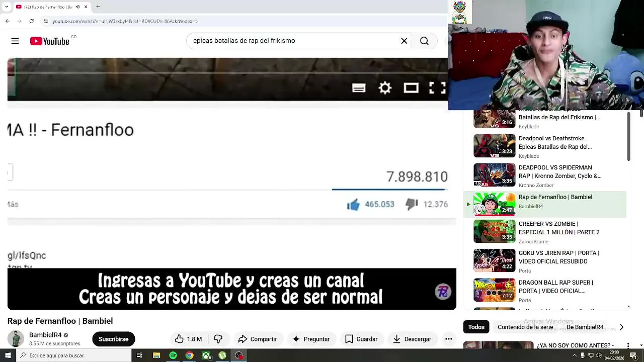Open the Windows notification center
This screenshot has width=644, height=362.
(x=634, y=355)
